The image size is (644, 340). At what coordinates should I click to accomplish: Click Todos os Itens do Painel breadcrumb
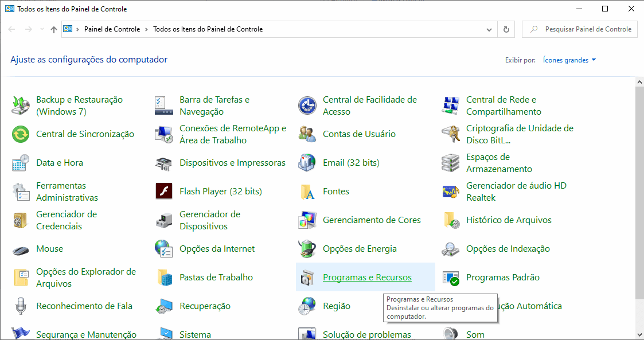(208, 29)
